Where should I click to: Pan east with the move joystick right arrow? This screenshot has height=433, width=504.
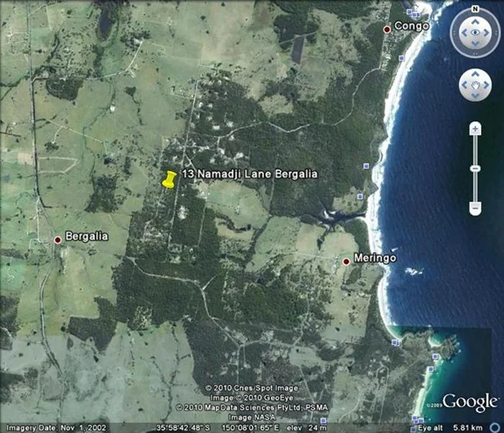(486, 85)
